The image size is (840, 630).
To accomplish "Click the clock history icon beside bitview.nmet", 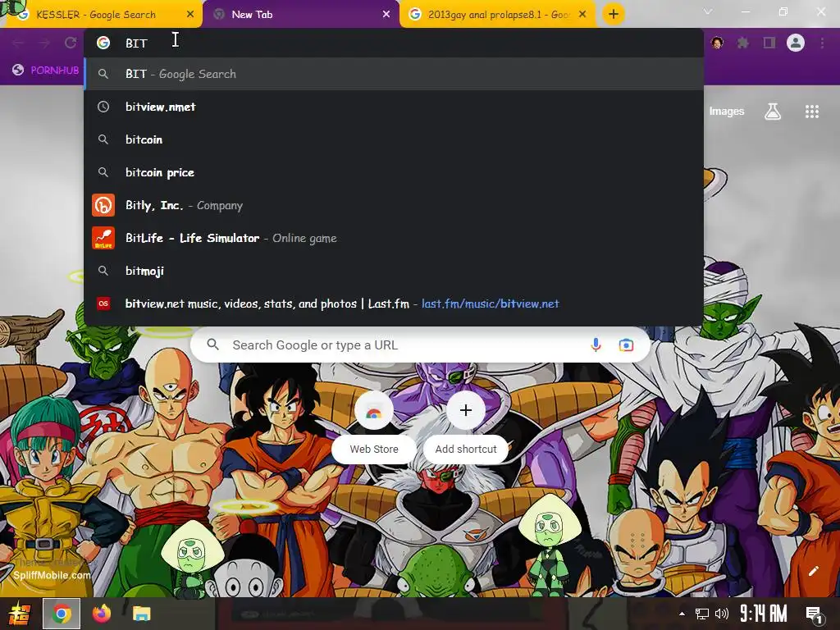I will (103, 107).
